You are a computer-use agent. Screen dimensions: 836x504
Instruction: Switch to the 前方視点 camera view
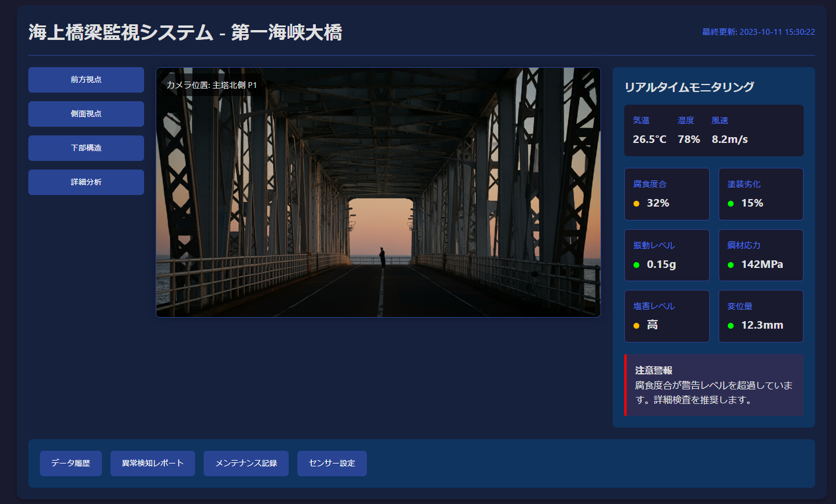86,79
